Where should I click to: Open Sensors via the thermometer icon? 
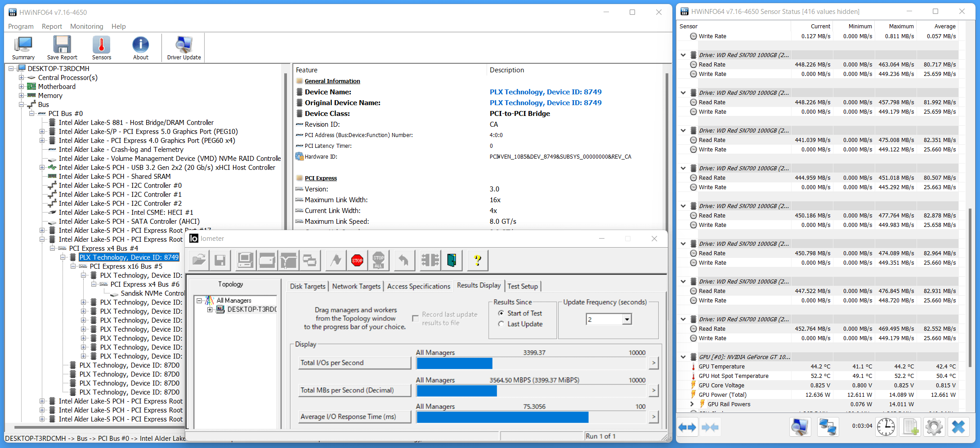pos(102,48)
